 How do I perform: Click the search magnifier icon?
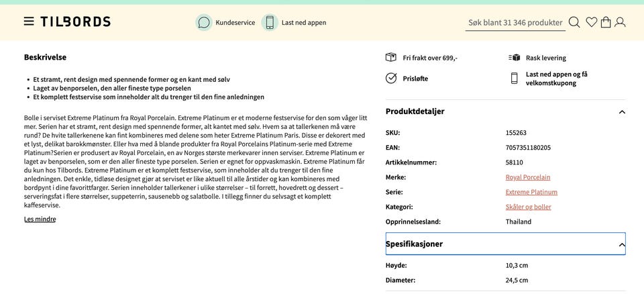[x=574, y=22]
